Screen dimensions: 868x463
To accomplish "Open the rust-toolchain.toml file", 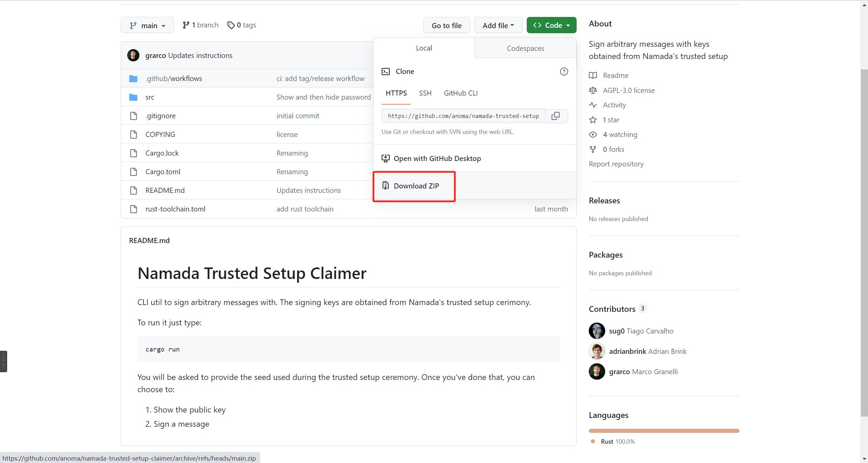I will pyautogui.click(x=175, y=209).
